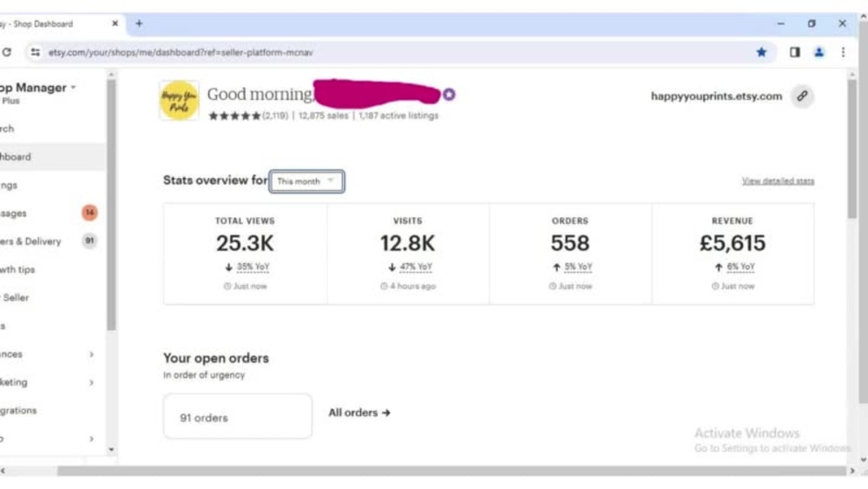Click 5% YoY under Orders
Viewport: 868px width, 489px height.
578,267
